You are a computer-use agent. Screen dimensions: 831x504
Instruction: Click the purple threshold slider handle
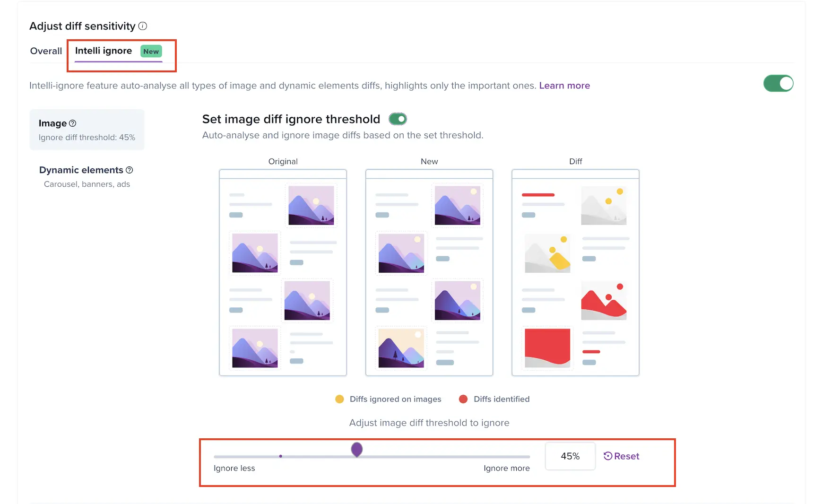click(357, 450)
